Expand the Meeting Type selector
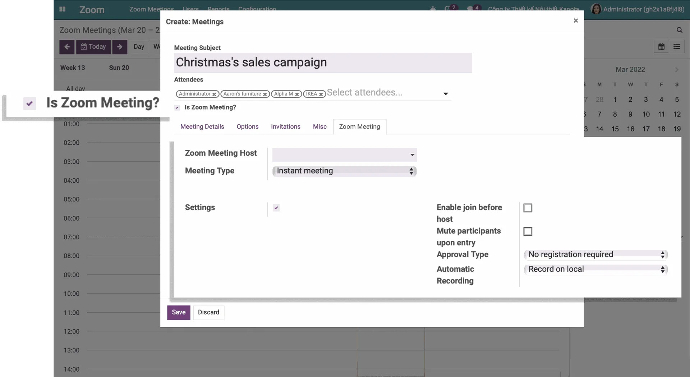 344,171
